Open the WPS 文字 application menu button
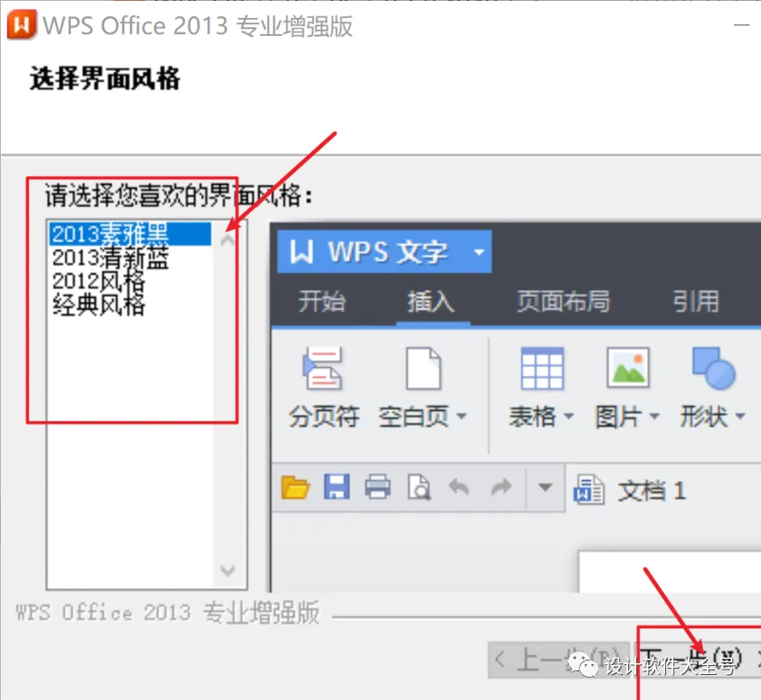Image resolution: width=761 pixels, height=700 pixels. point(384,251)
